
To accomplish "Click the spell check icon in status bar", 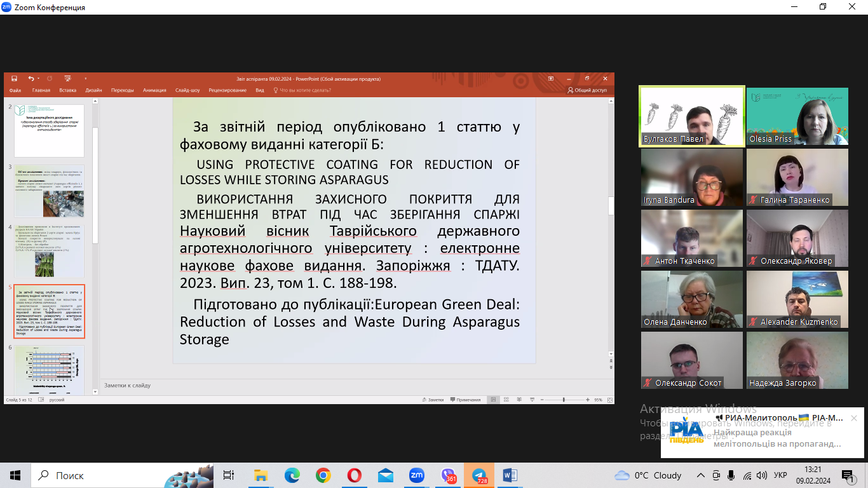I will pyautogui.click(x=41, y=400).
